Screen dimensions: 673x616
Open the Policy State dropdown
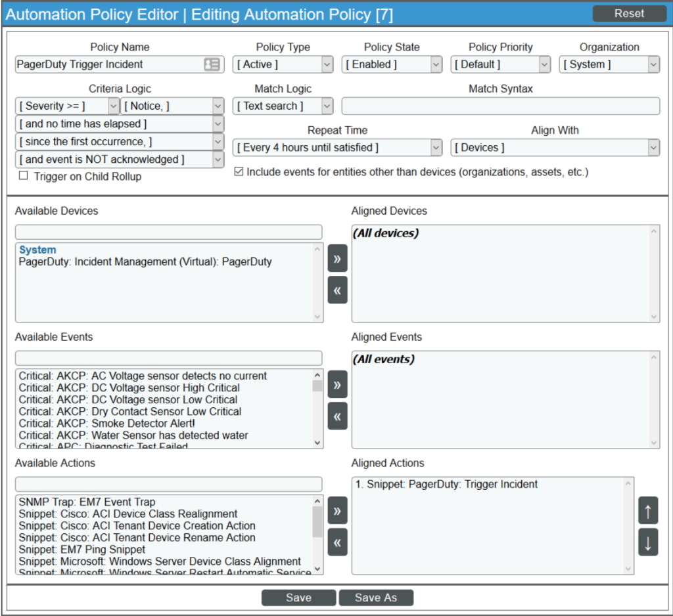(x=392, y=64)
